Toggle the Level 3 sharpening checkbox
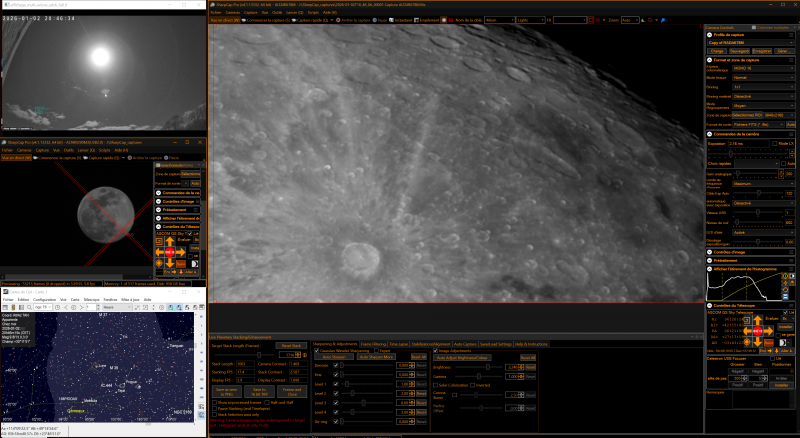This screenshot has width=800, height=438. pyautogui.click(x=336, y=403)
